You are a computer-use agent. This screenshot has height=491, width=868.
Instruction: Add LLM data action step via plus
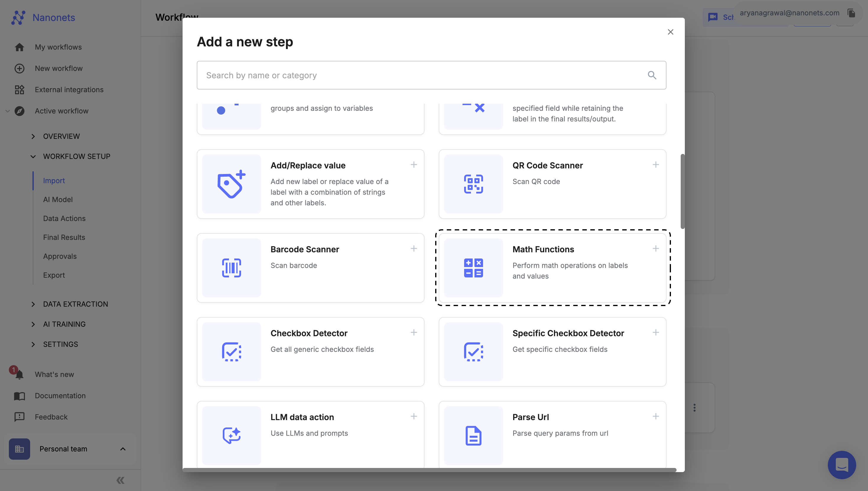[x=414, y=417]
